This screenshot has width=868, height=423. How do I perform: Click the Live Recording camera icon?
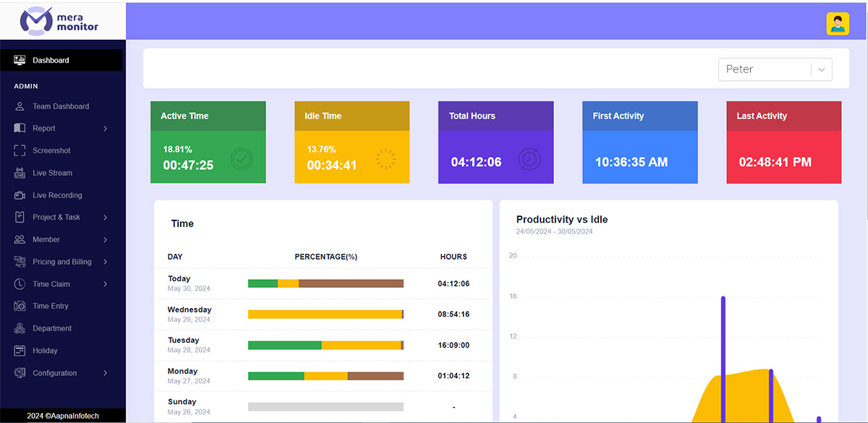[20, 195]
